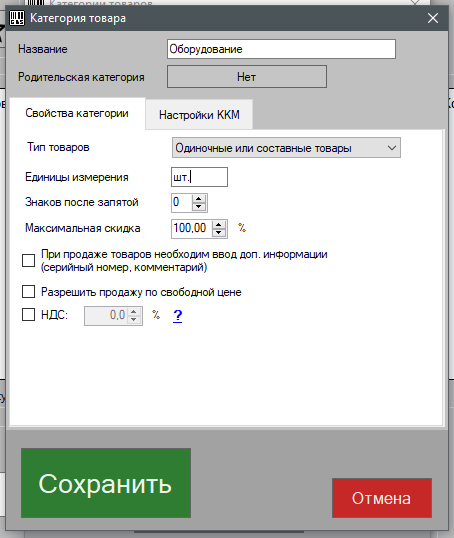454x538 pixels.
Task: Click the Тип товаров dropdown chevron arrow
Action: [392, 148]
